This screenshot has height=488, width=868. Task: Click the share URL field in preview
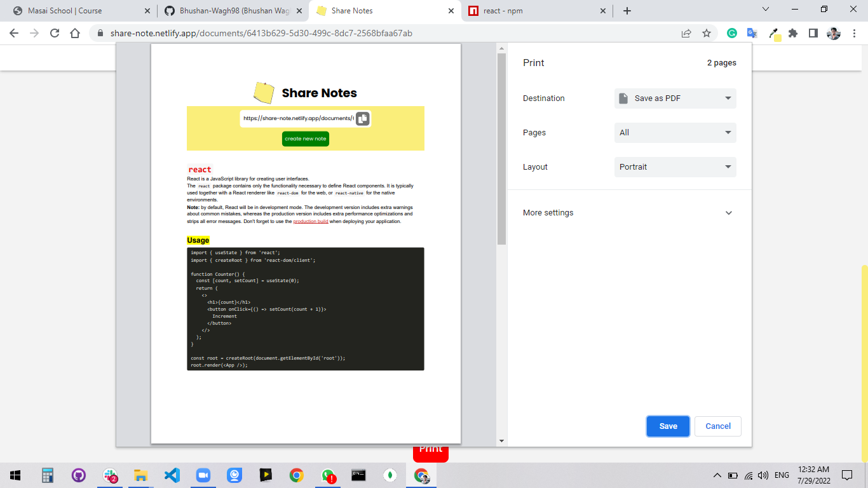[x=298, y=118]
